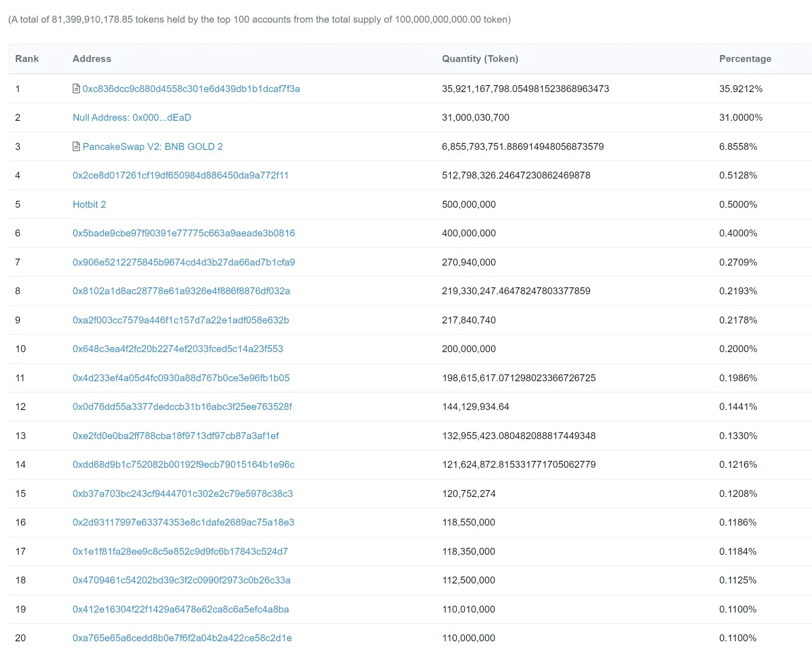Click quantity 512,798,326.24647230862469878

pos(516,175)
